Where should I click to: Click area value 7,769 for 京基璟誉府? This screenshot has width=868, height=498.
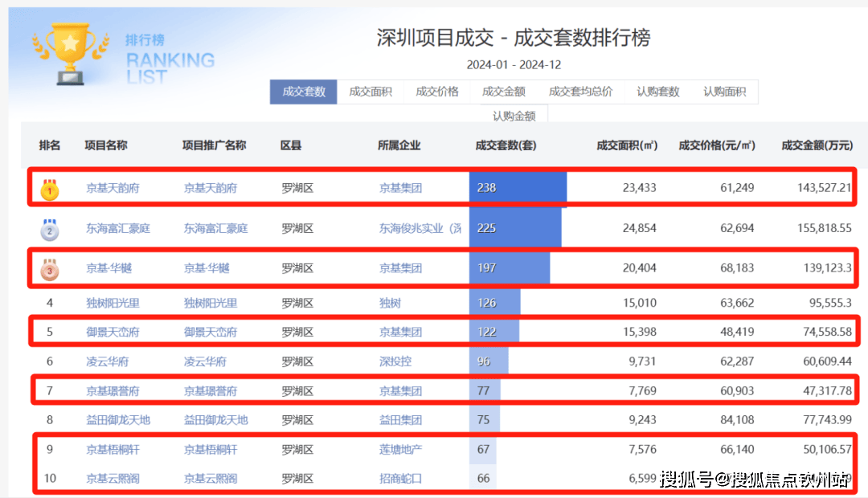pyautogui.click(x=643, y=391)
